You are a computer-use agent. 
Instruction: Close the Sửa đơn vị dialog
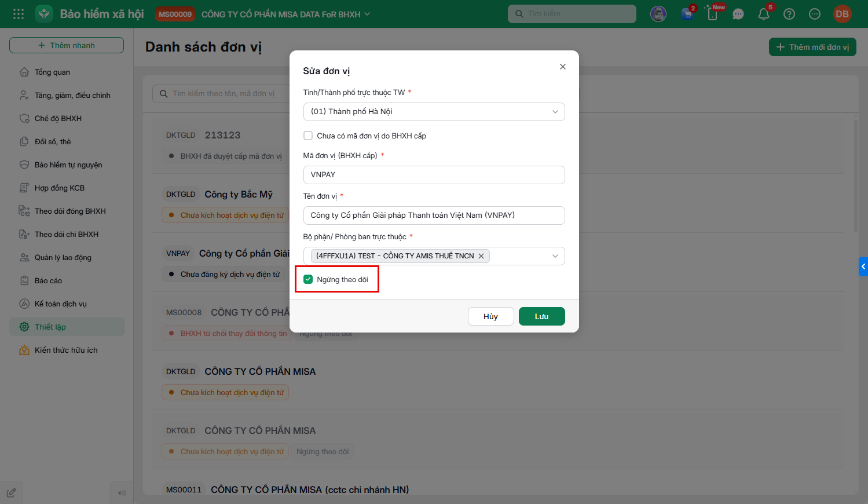click(563, 67)
